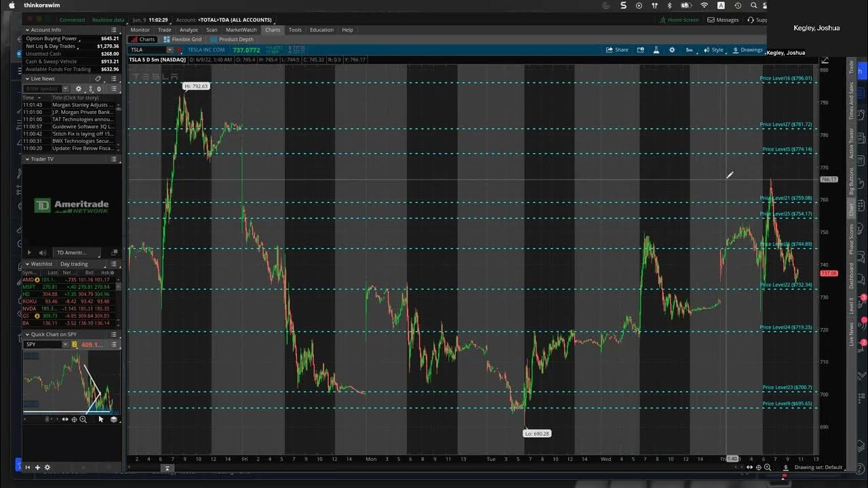Open the layers icon in Quick Chart
The image size is (868, 488).
pos(114,420)
